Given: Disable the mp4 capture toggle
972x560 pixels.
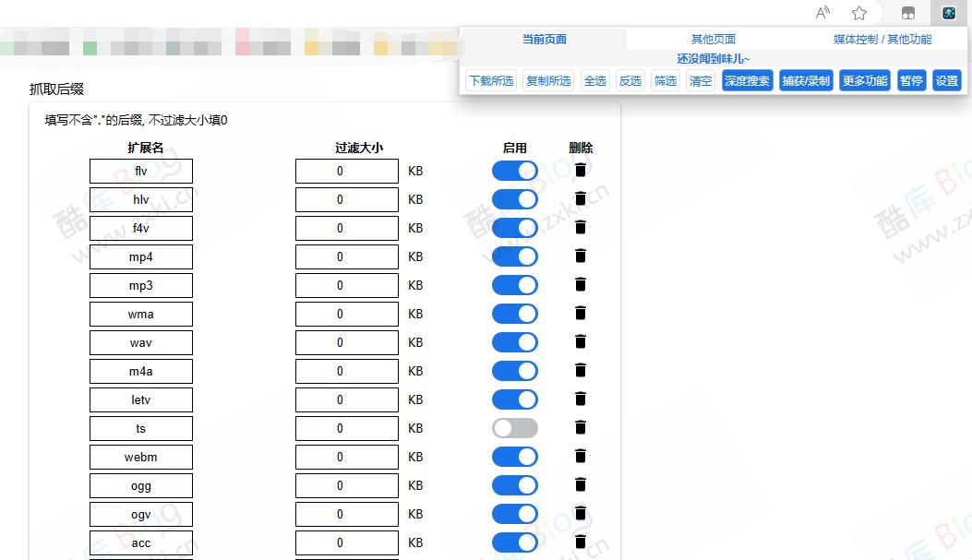Looking at the screenshot, I should click(514, 256).
